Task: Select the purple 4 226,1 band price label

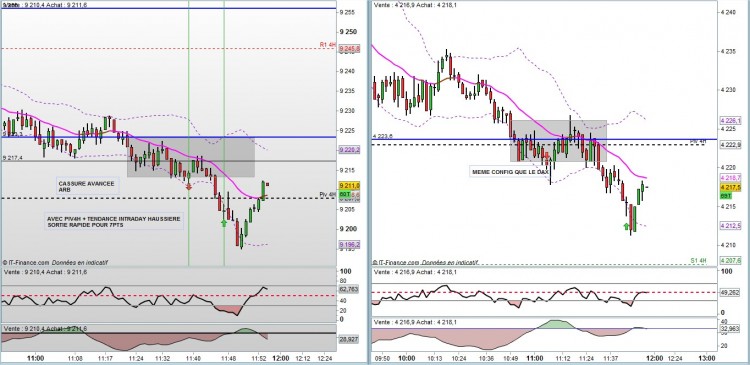Action: [730, 121]
